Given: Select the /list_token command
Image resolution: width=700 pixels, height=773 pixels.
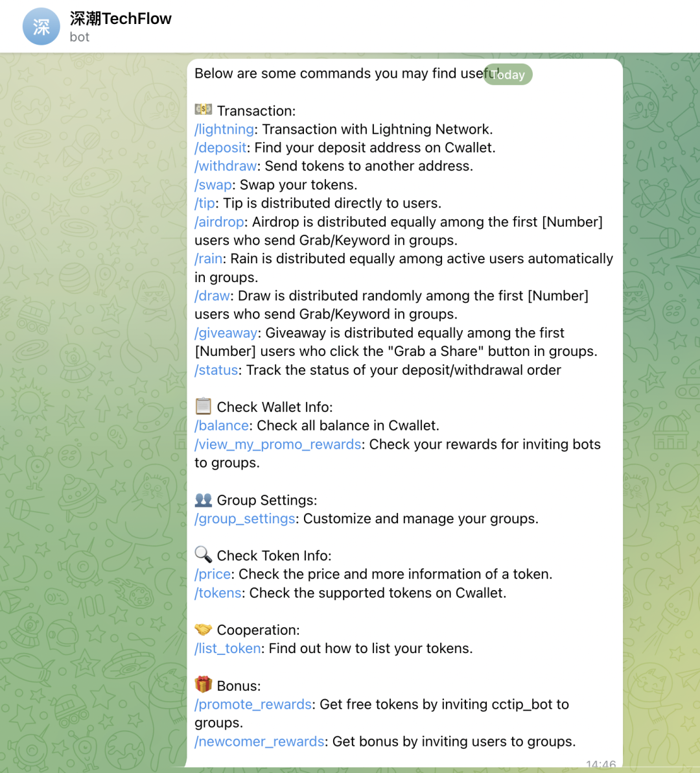Looking at the screenshot, I should pyautogui.click(x=227, y=648).
